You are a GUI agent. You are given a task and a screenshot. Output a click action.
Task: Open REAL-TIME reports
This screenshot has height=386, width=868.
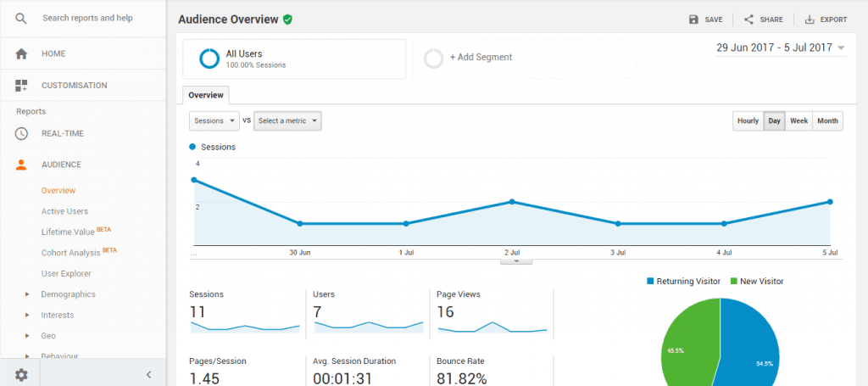click(x=63, y=133)
